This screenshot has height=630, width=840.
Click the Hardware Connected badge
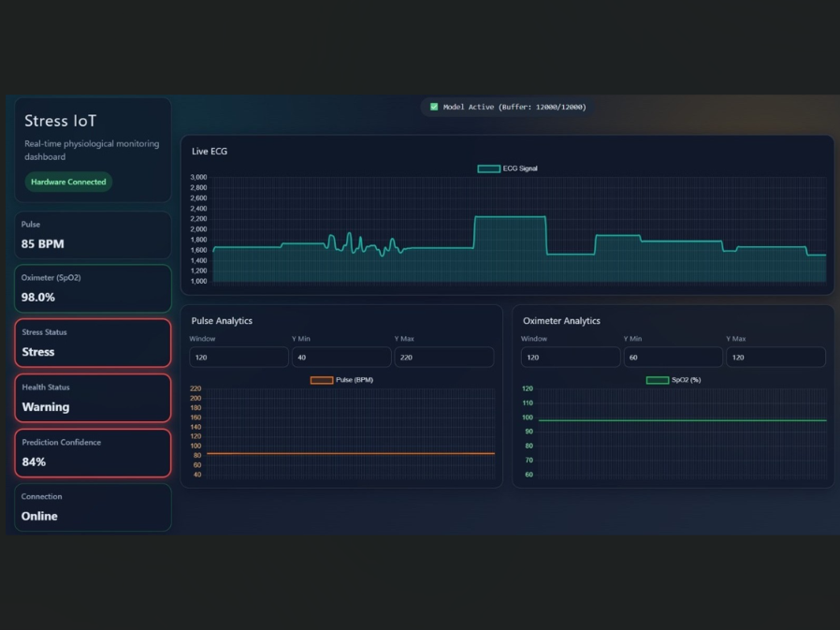[x=68, y=182]
